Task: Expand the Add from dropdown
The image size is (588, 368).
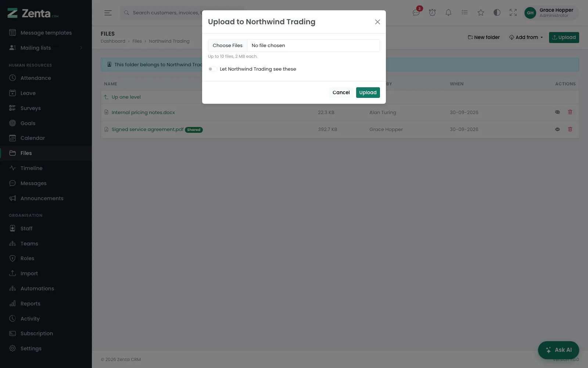Action: coord(526,38)
